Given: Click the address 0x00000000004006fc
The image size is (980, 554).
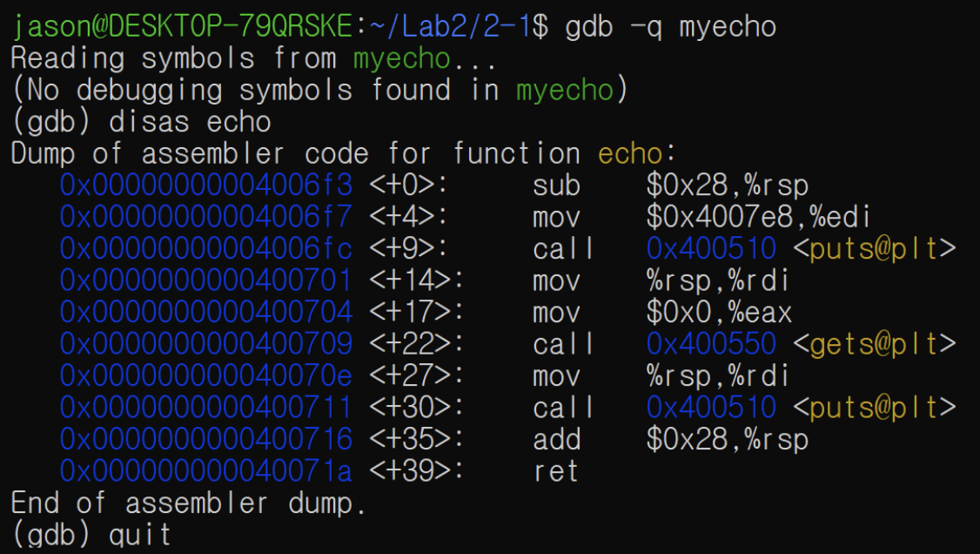Looking at the screenshot, I should (x=206, y=249).
